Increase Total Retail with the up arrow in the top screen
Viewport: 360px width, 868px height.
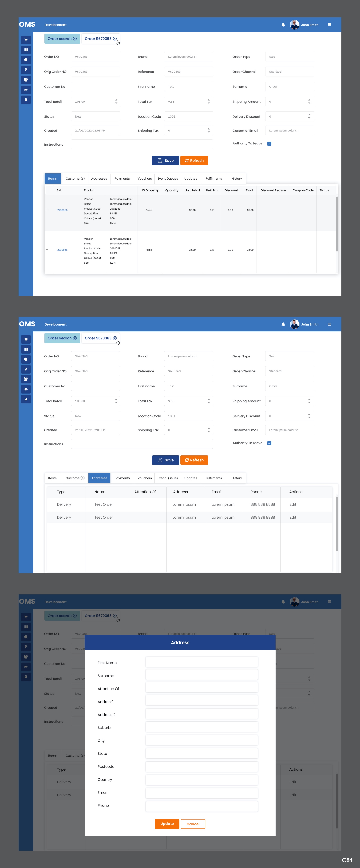pyautogui.click(x=116, y=100)
